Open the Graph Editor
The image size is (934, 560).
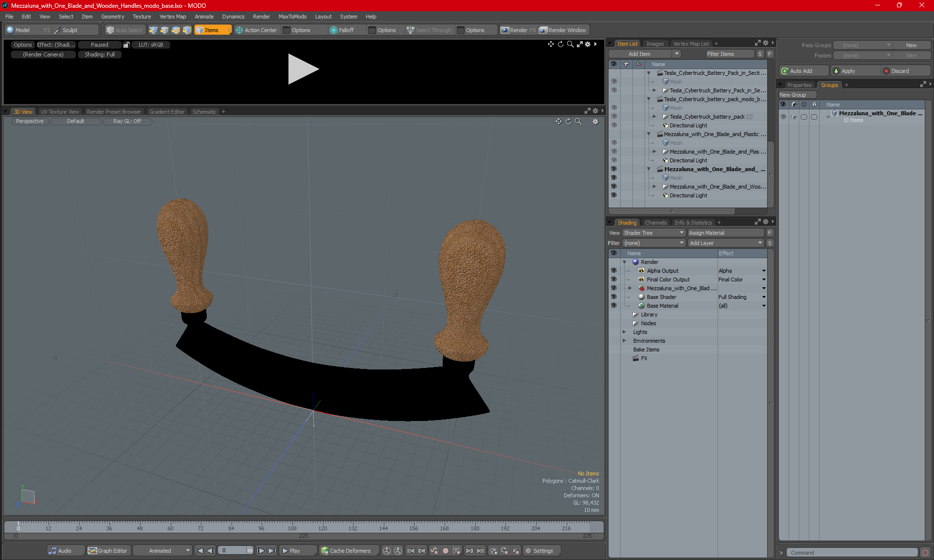[108, 551]
